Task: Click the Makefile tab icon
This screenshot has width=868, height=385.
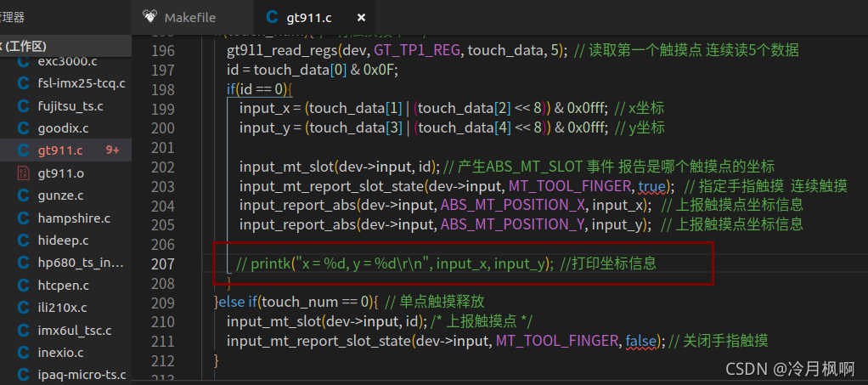Action: (x=149, y=17)
